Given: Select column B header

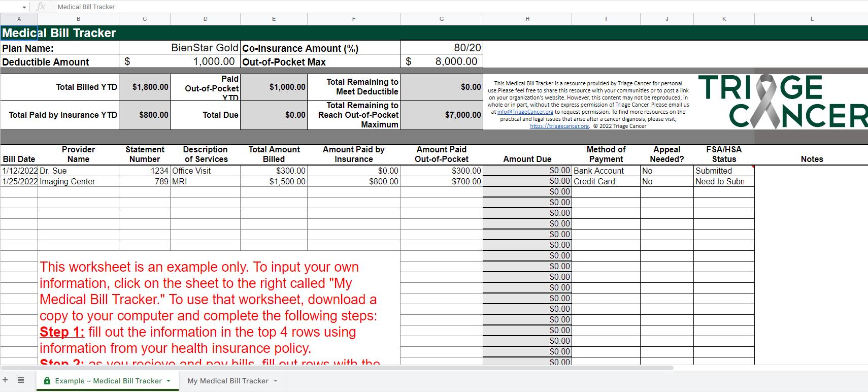Looking at the screenshot, I should click(79, 19).
